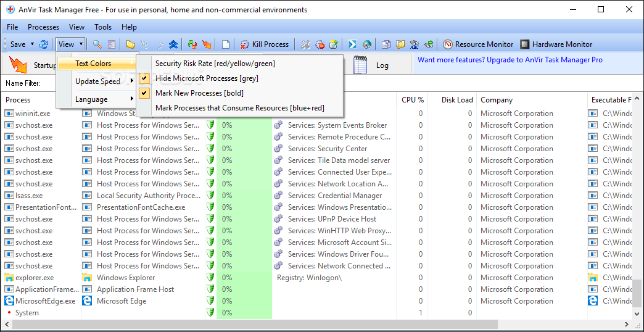Click the green and red arrows toolbar icon
Image resolution: width=644 pixels, height=332 pixels.
(192, 44)
